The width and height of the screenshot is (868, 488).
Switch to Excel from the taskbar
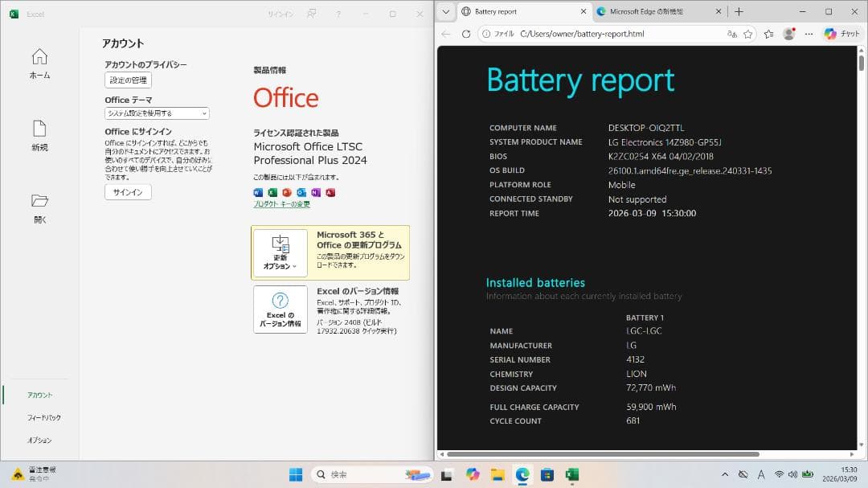pos(572,474)
